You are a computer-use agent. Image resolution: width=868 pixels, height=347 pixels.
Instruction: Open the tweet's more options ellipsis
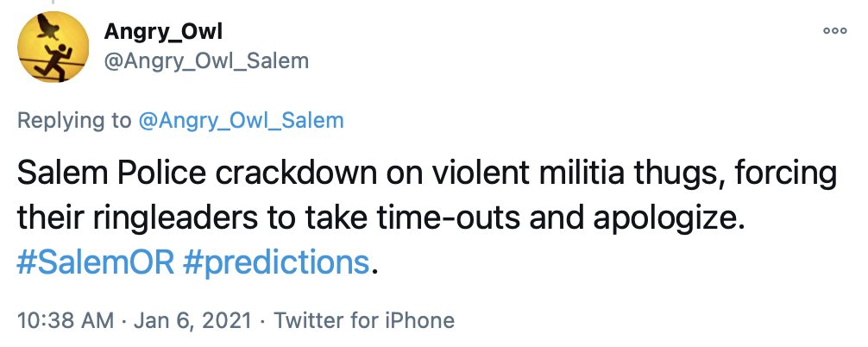(834, 30)
